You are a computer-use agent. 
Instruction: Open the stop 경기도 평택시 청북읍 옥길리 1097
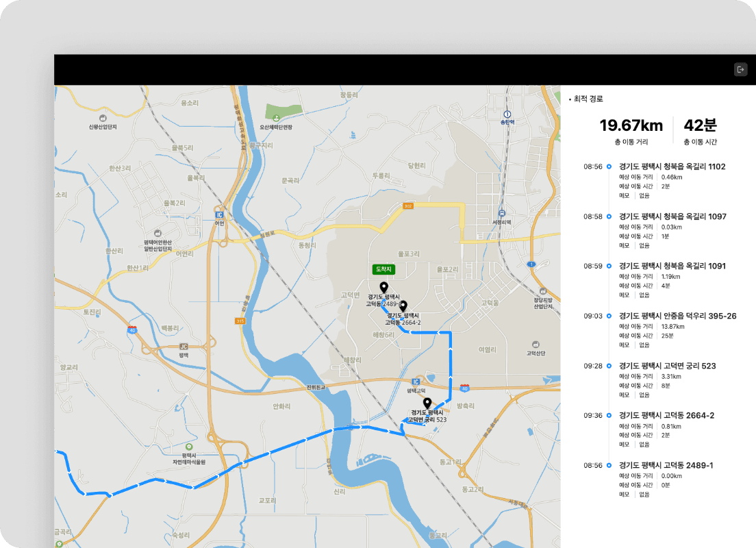pos(672,216)
